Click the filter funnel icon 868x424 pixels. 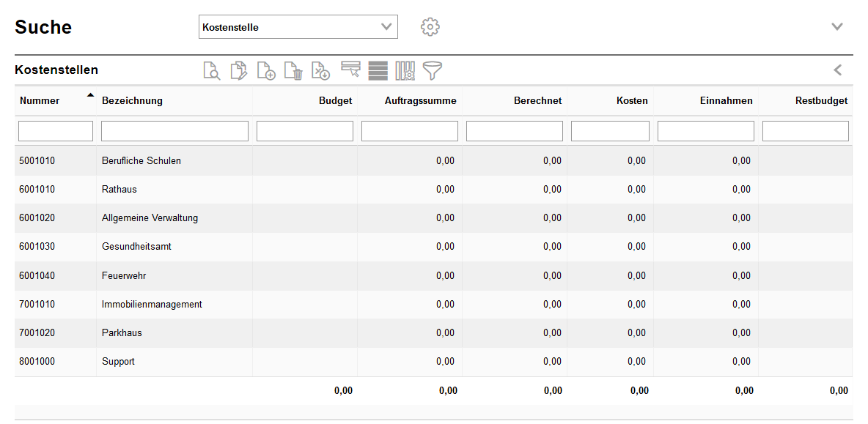pos(433,71)
